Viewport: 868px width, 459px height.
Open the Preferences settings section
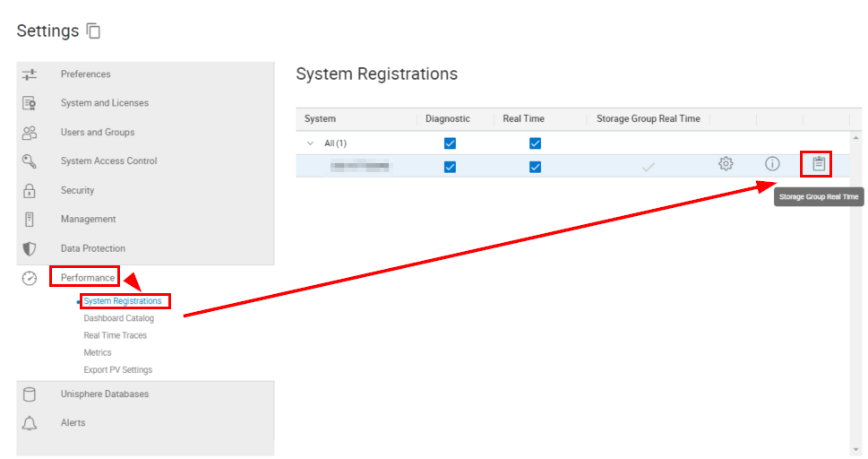point(86,74)
